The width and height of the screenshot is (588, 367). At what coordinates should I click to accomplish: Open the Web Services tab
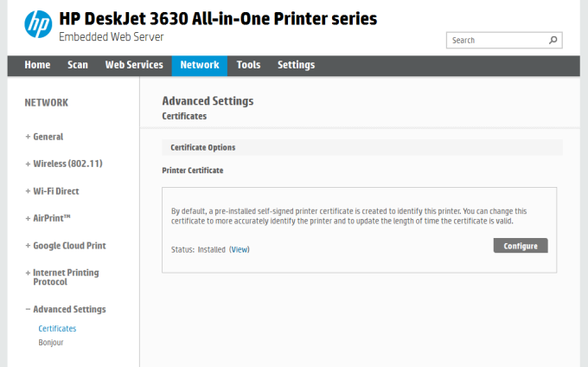pyautogui.click(x=134, y=65)
